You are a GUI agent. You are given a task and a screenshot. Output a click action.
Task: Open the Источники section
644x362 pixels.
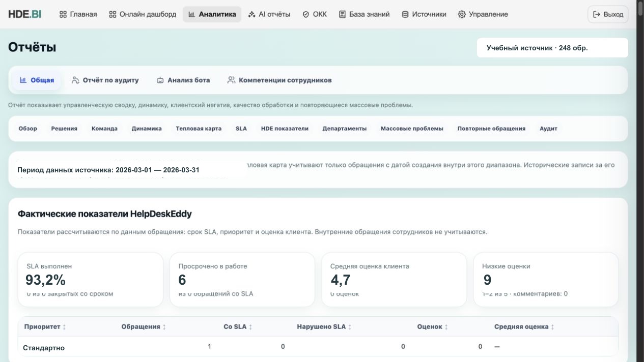tap(424, 14)
